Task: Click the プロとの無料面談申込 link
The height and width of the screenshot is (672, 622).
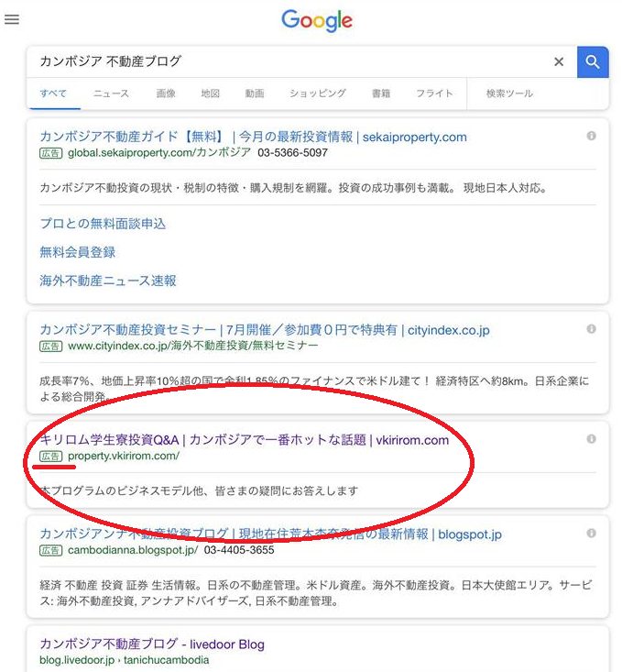Action: (x=103, y=224)
